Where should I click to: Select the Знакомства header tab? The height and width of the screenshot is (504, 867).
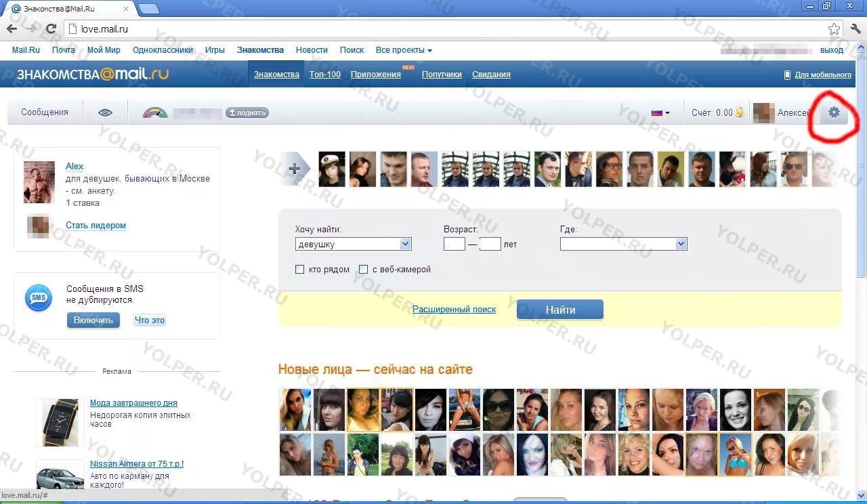tap(276, 75)
